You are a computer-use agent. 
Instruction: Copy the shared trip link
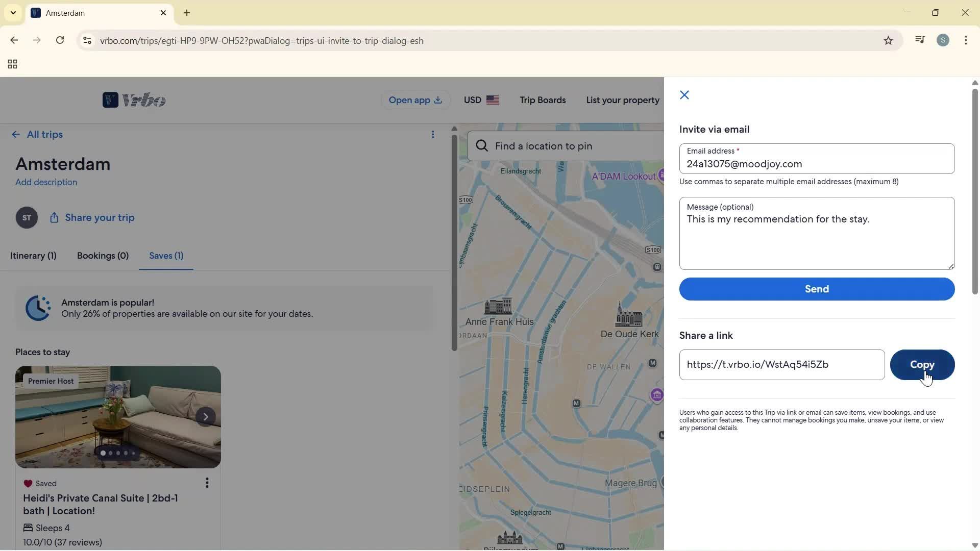(x=923, y=365)
